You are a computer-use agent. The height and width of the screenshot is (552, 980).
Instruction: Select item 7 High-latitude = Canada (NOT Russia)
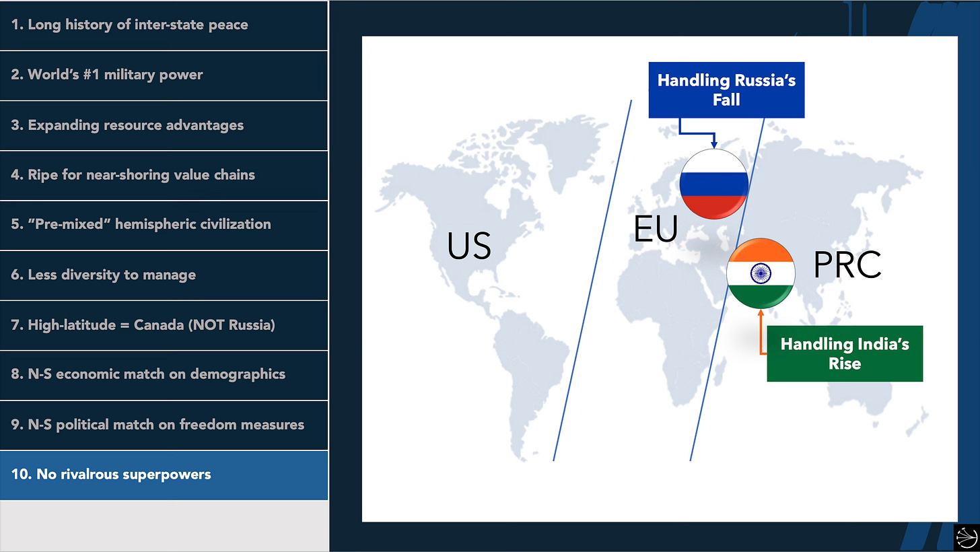tap(164, 325)
